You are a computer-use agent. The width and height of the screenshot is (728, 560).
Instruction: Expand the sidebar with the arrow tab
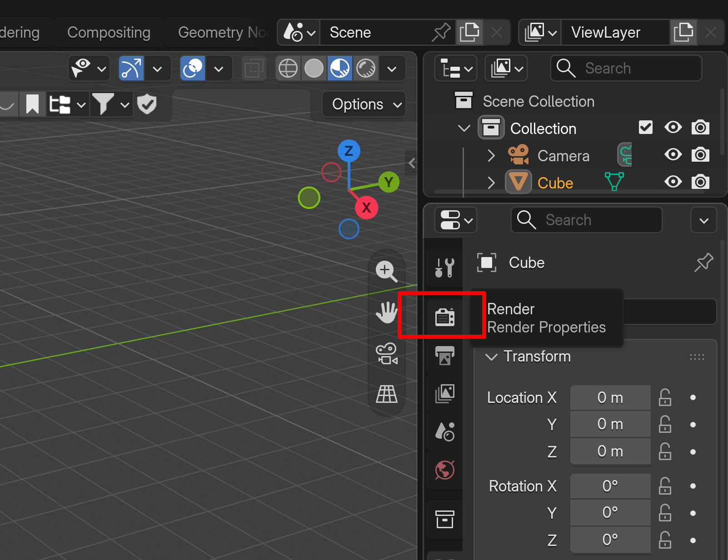tap(411, 163)
